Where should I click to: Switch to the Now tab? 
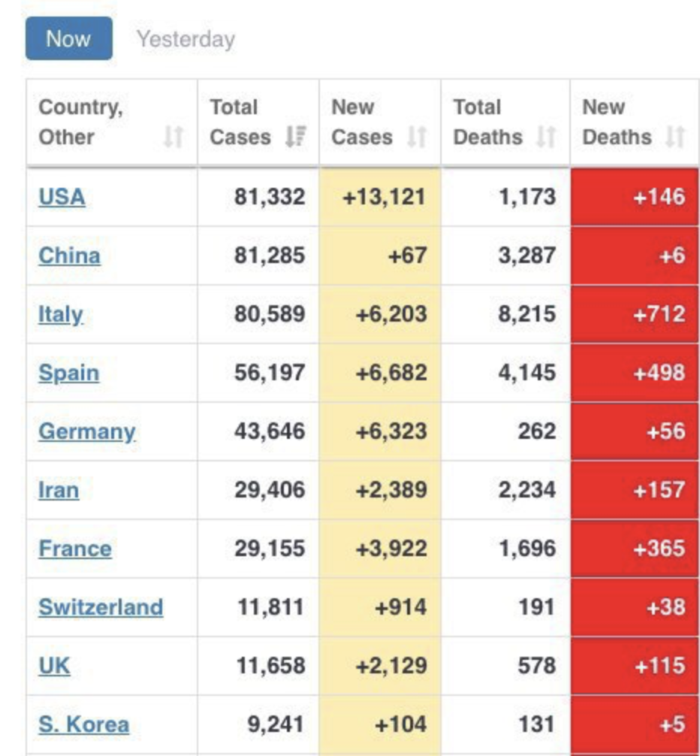point(68,38)
